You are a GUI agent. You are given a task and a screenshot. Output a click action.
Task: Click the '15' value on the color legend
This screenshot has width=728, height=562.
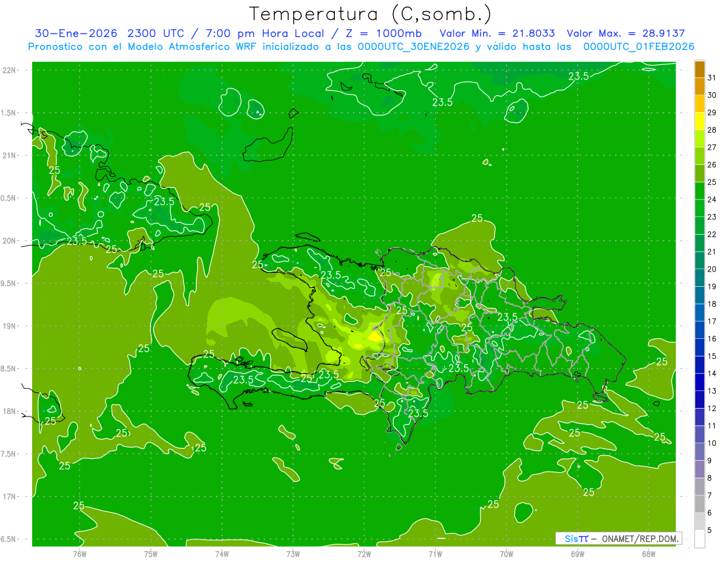[712, 356]
